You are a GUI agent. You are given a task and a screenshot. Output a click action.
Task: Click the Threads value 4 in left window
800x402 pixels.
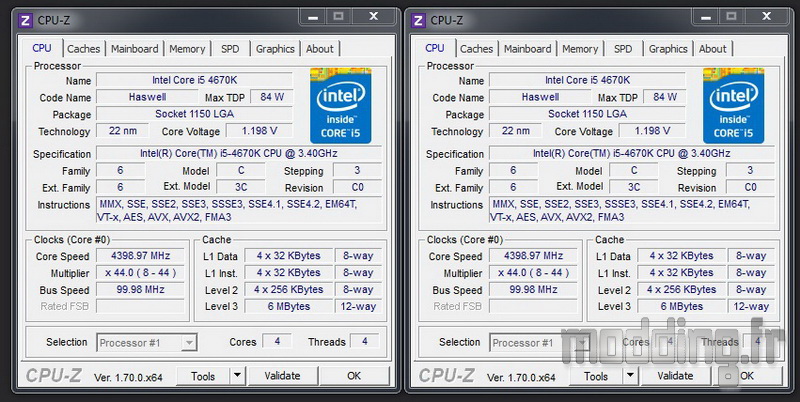coord(365,341)
